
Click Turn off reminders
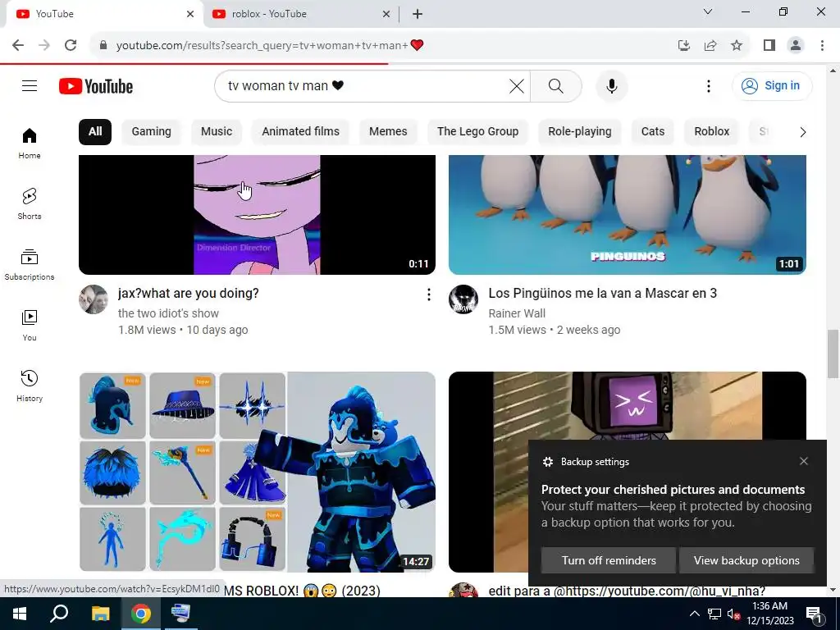[609, 560]
